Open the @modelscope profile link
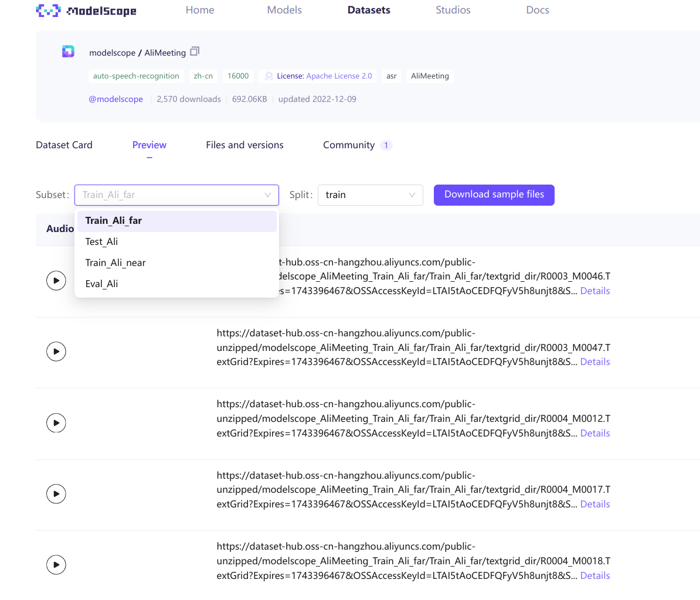The image size is (700, 600). (115, 99)
